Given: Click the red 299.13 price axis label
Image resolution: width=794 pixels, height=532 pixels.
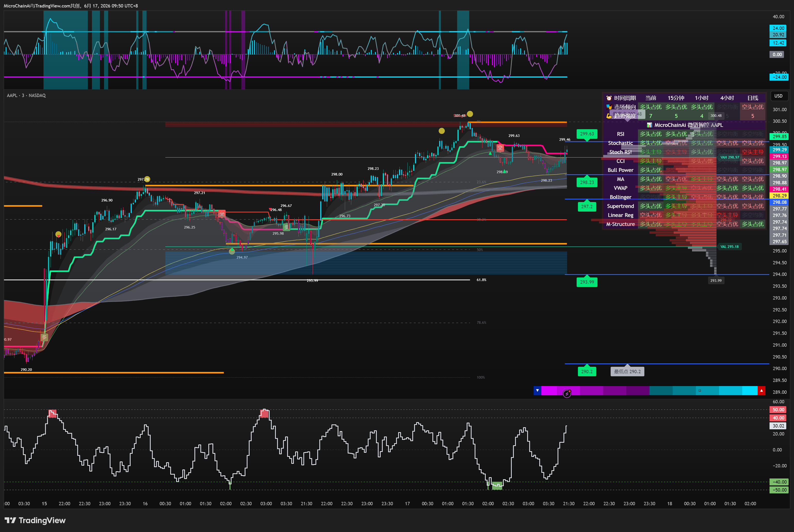Looking at the screenshot, I should pos(779,156).
